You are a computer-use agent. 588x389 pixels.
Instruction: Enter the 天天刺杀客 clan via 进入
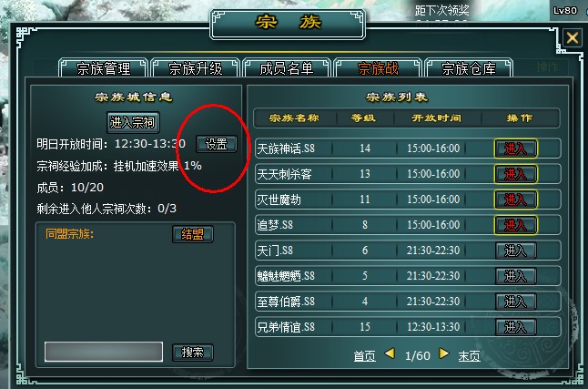(515, 174)
